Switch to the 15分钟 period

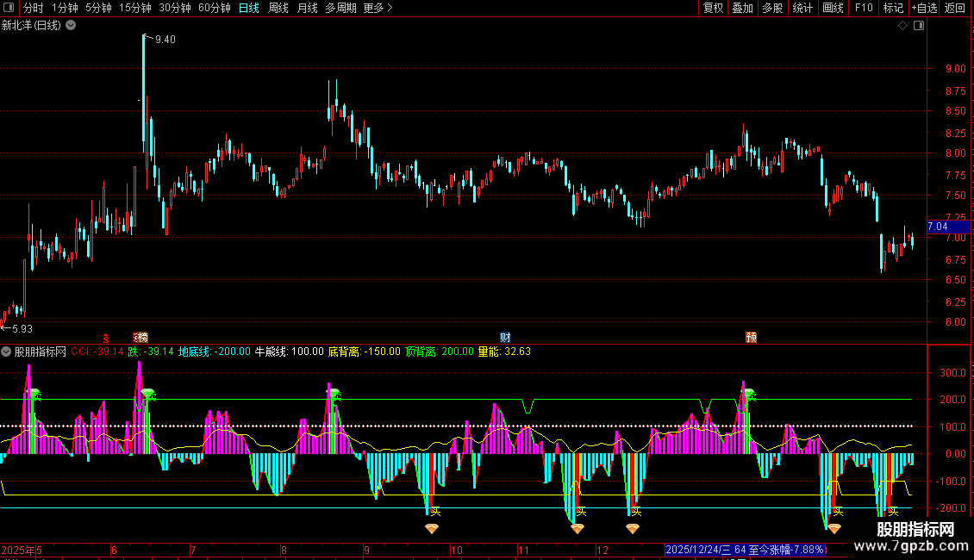[134, 8]
